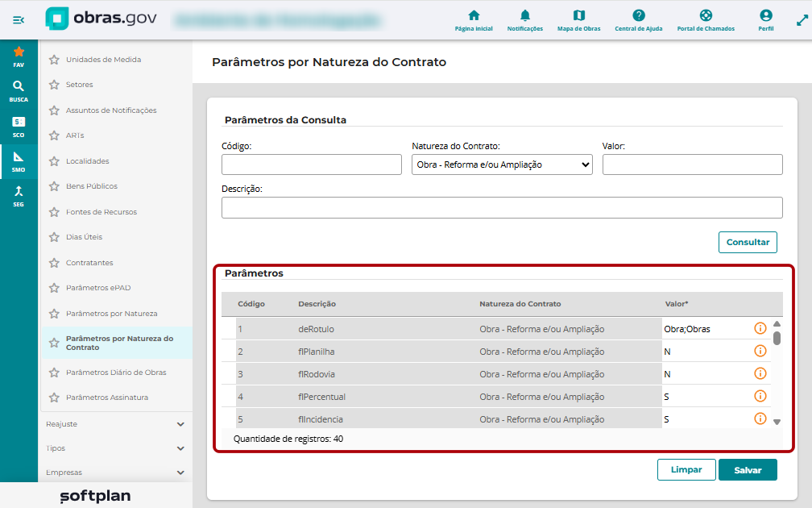The image size is (812, 508).
Task: Collapse the sidebar menu hamburger icon
Action: (19, 19)
